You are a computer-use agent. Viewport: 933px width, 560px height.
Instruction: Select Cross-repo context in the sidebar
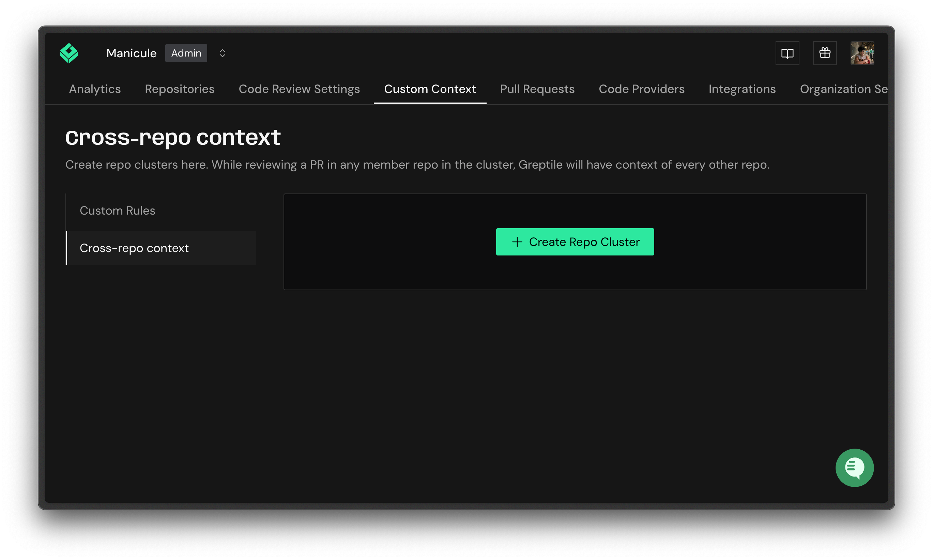161,248
